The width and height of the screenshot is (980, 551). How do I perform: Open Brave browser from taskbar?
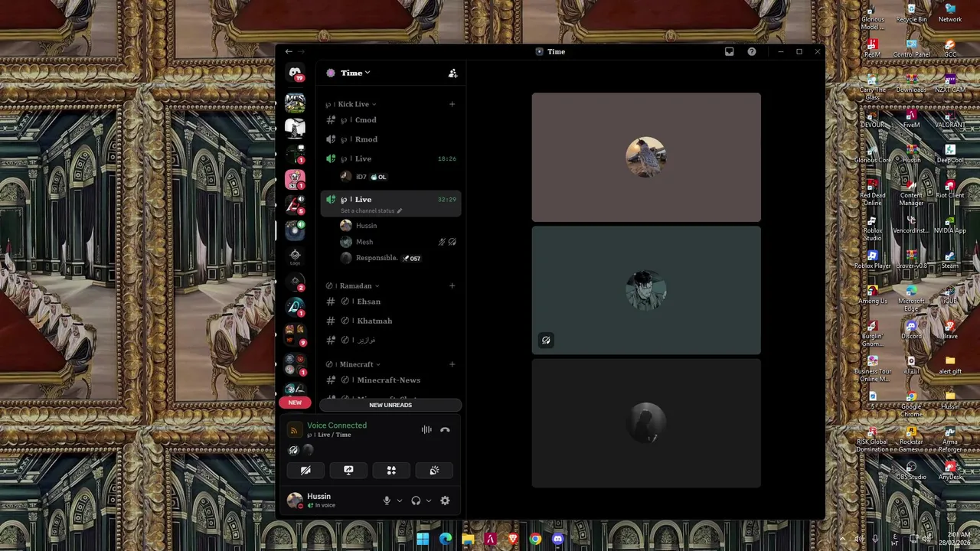tap(513, 539)
